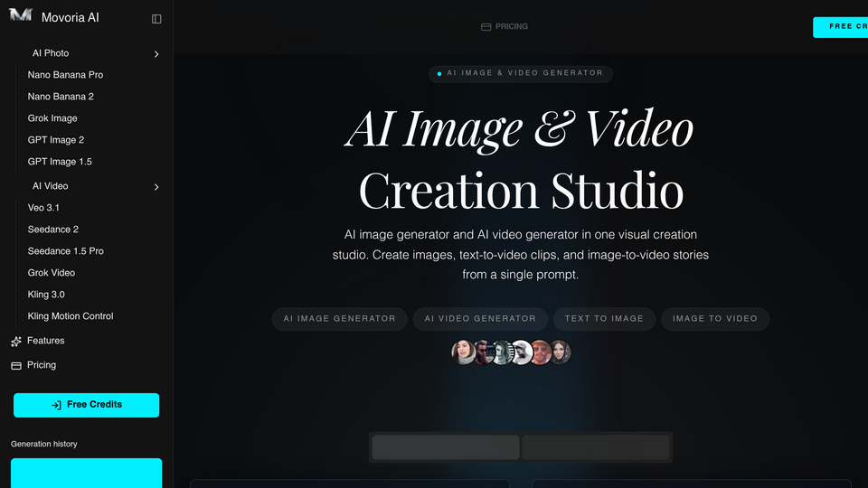868x488 pixels.
Task: Select the right placeholder tab below avatars
Action: [596, 447]
